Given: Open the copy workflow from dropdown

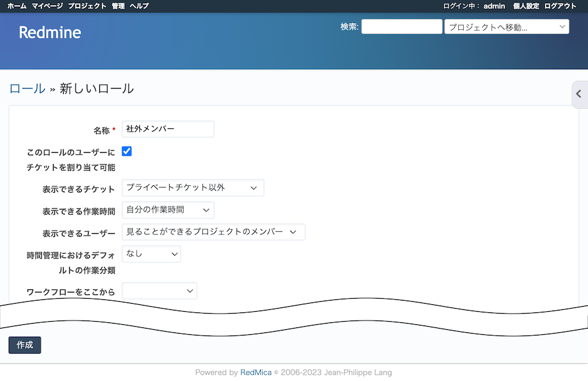Looking at the screenshot, I should point(159,291).
